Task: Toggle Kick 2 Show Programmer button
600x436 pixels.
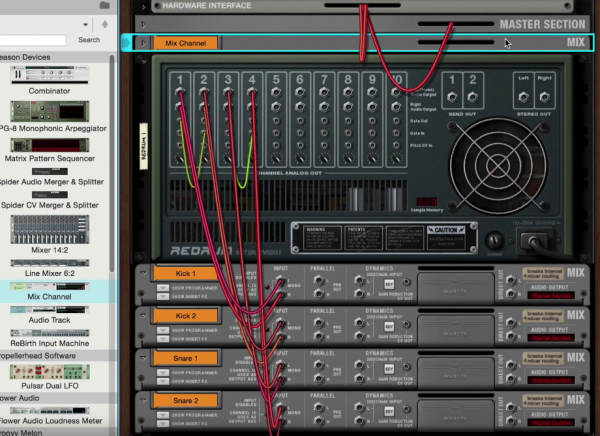Action: (163, 330)
